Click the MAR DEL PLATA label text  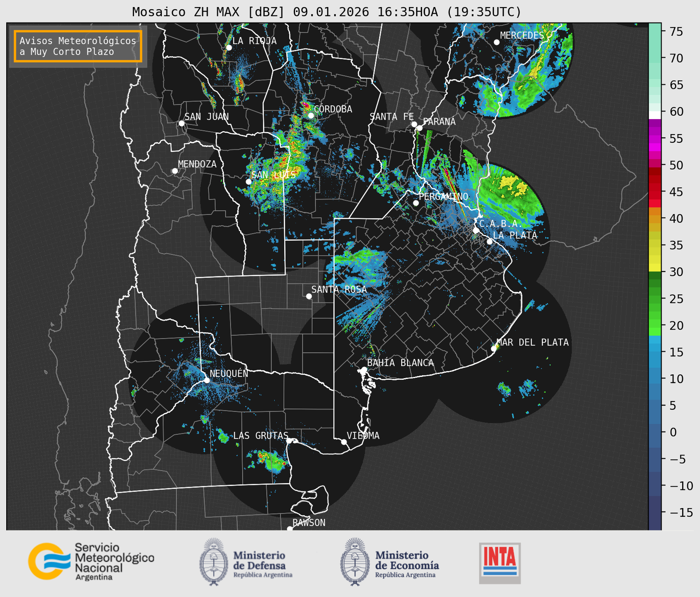[533, 343]
